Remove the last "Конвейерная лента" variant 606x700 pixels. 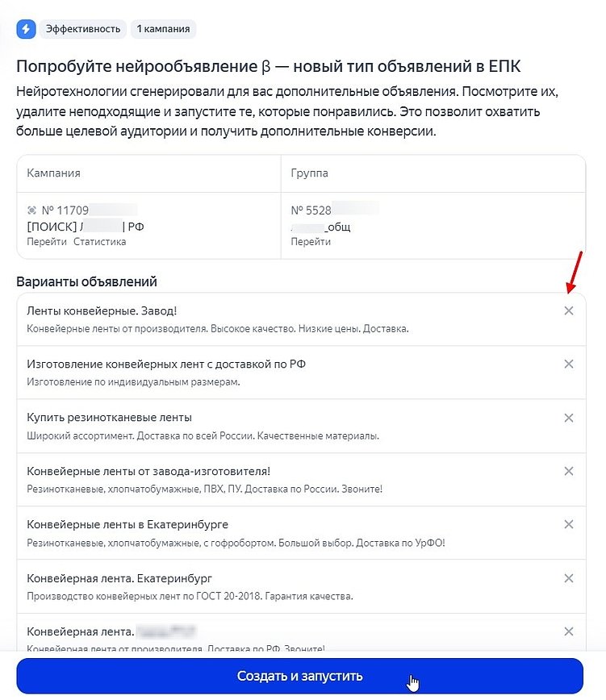click(x=568, y=631)
